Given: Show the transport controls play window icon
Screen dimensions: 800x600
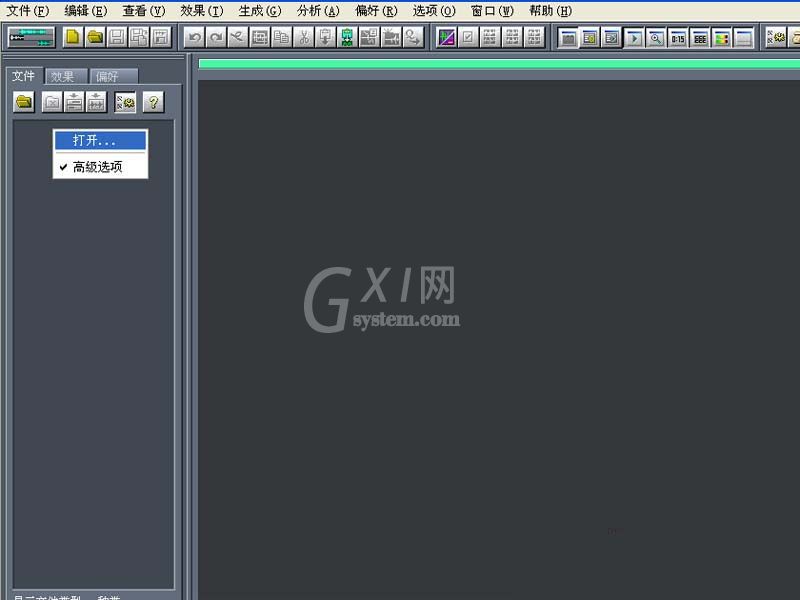Looking at the screenshot, I should point(634,38).
